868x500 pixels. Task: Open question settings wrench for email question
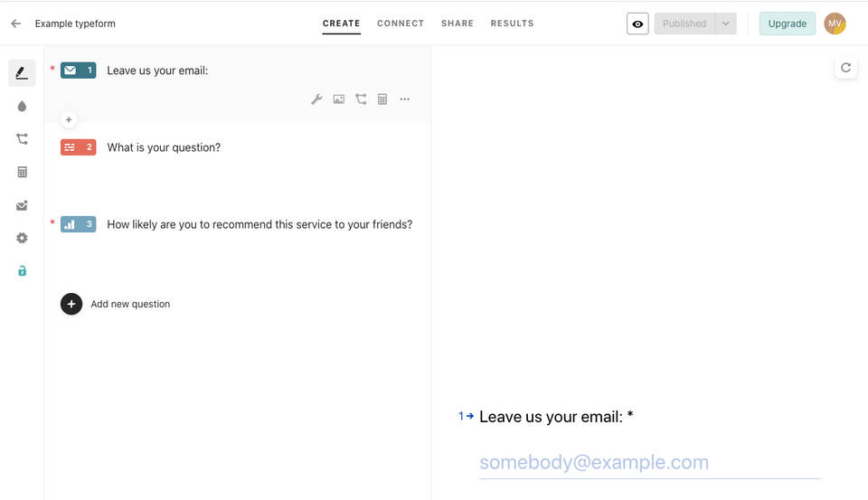point(316,99)
